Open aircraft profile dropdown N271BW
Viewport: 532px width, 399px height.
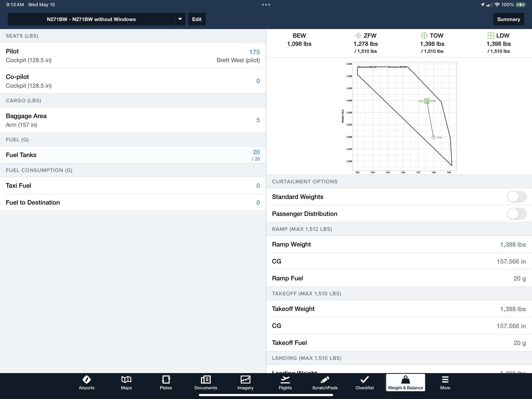pyautogui.click(x=180, y=19)
